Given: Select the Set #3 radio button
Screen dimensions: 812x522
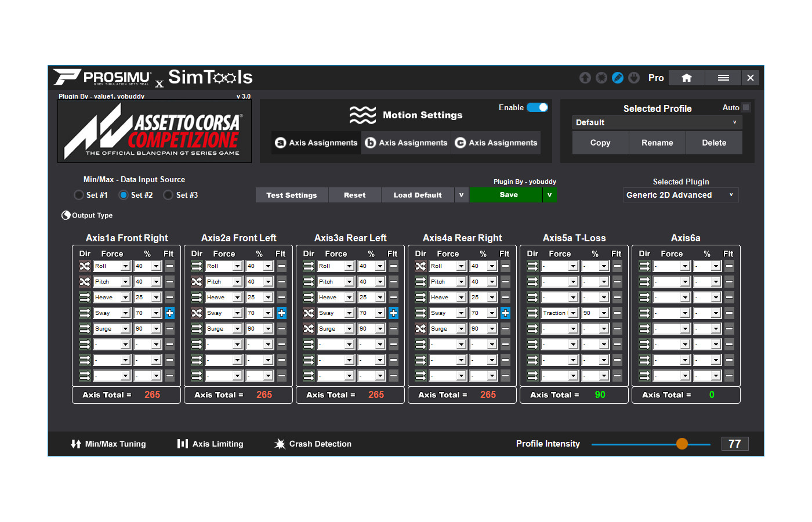Looking at the screenshot, I should click(168, 195).
